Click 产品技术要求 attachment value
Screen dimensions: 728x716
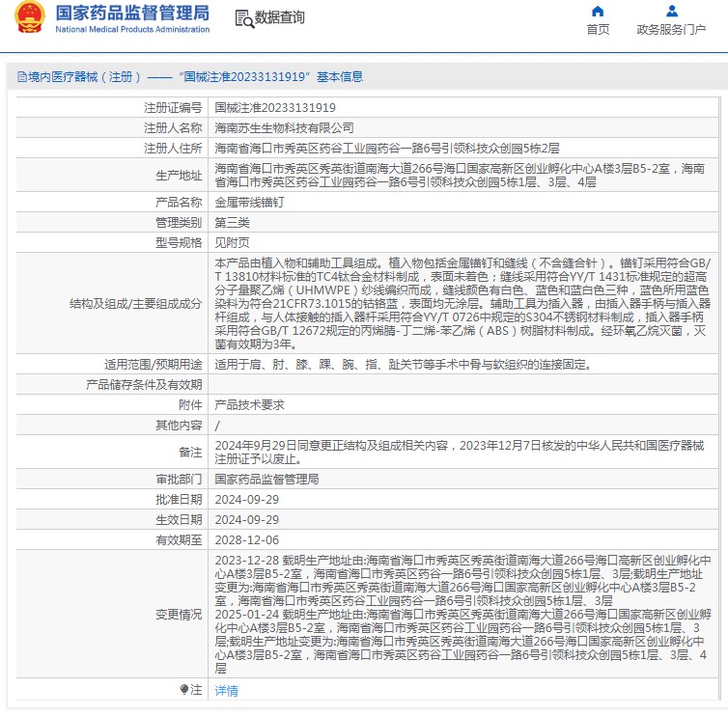point(249,404)
